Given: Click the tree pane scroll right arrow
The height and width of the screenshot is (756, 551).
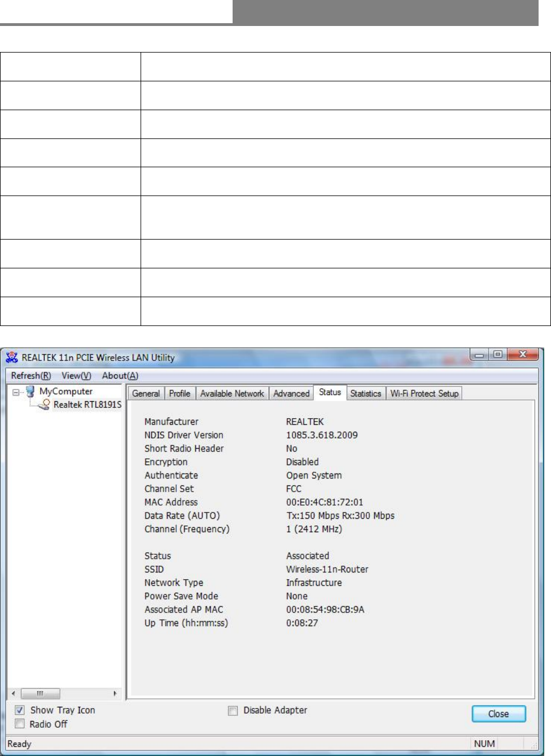Looking at the screenshot, I should 115,693.
